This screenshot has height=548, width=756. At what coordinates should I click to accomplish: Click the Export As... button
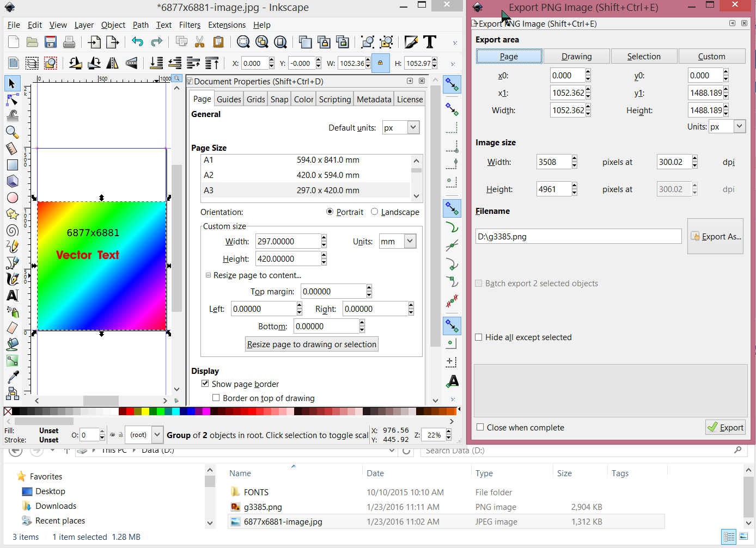(x=715, y=237)
